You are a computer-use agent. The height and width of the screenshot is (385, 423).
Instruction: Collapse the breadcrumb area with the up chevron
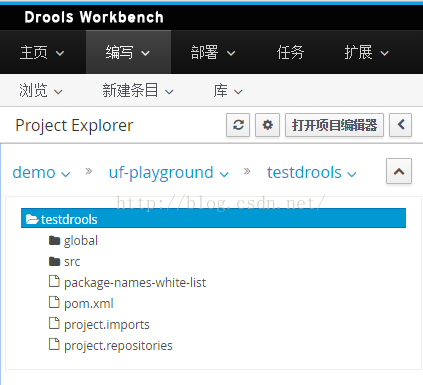tap(399, 171)
